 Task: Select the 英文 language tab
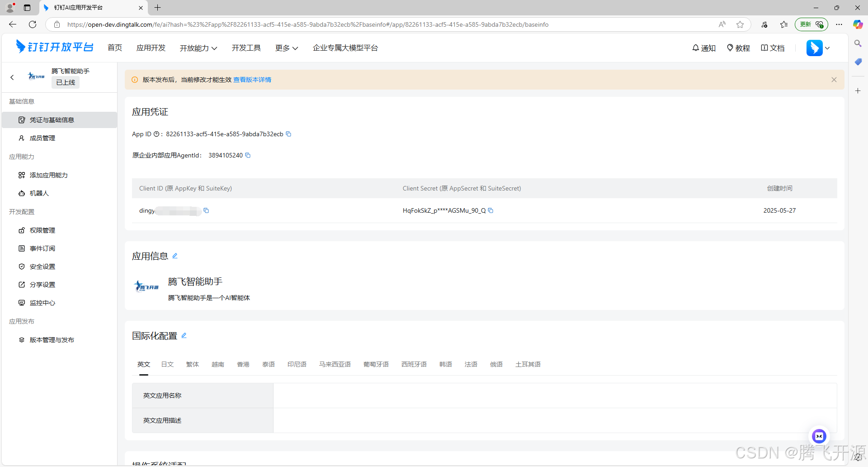click(x=144, y=364)
